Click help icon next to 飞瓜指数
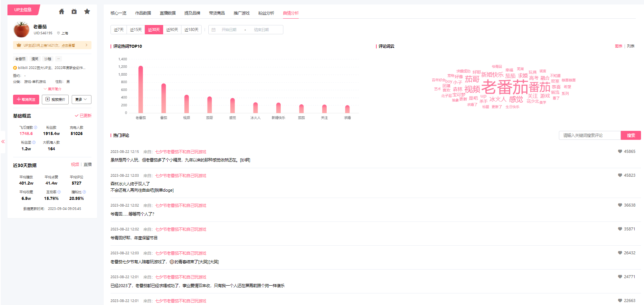 (x=35, y=128)
